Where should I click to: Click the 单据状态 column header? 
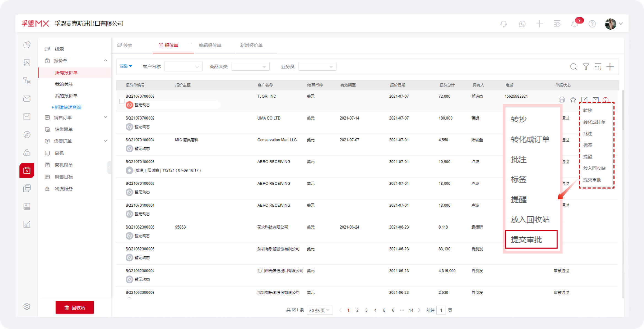tap(563, 85)
